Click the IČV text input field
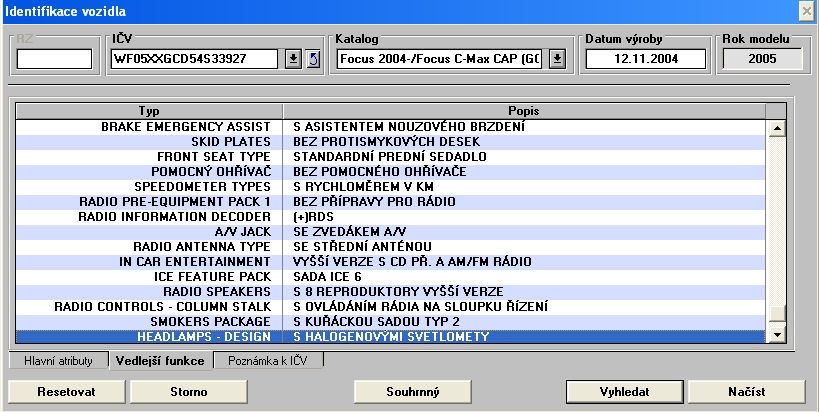The image size is (819, 412). pyautogui.click(x=193, y=59)
